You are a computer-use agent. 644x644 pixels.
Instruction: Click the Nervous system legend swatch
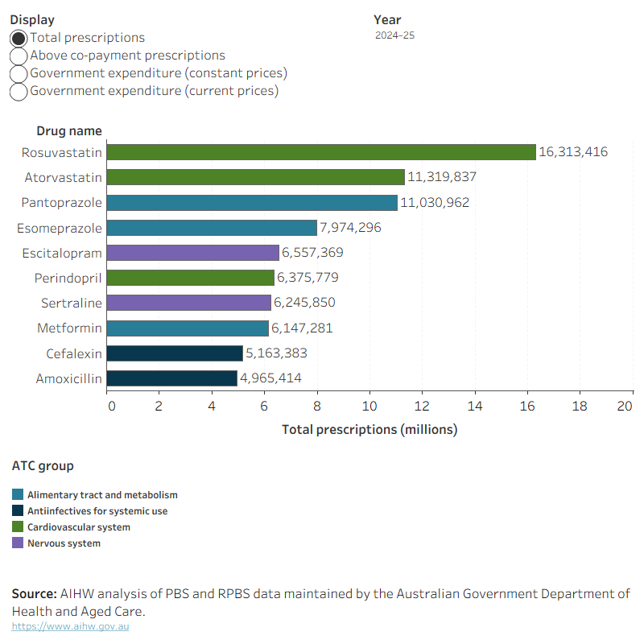coord(18,543)
